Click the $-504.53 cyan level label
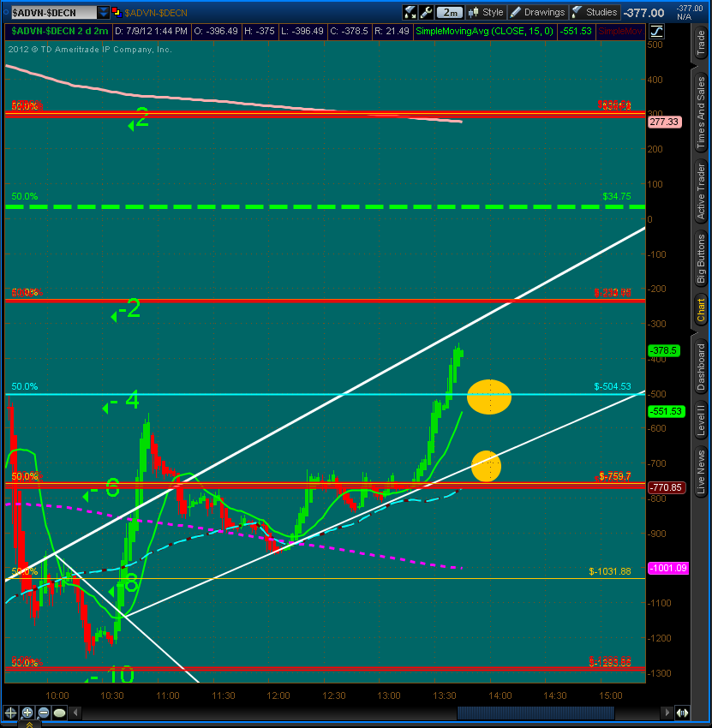The width and height of the screenshot is (712, 728). point(612,386)
